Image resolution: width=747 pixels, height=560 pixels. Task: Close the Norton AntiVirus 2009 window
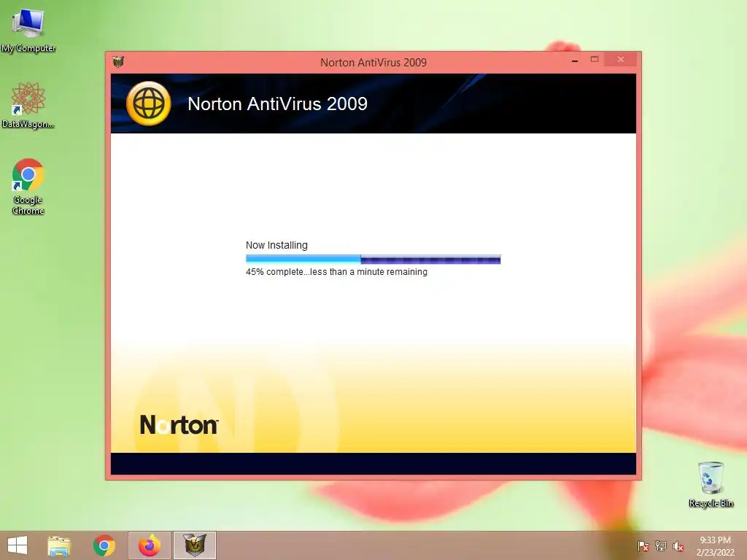[x=620, y=60]
